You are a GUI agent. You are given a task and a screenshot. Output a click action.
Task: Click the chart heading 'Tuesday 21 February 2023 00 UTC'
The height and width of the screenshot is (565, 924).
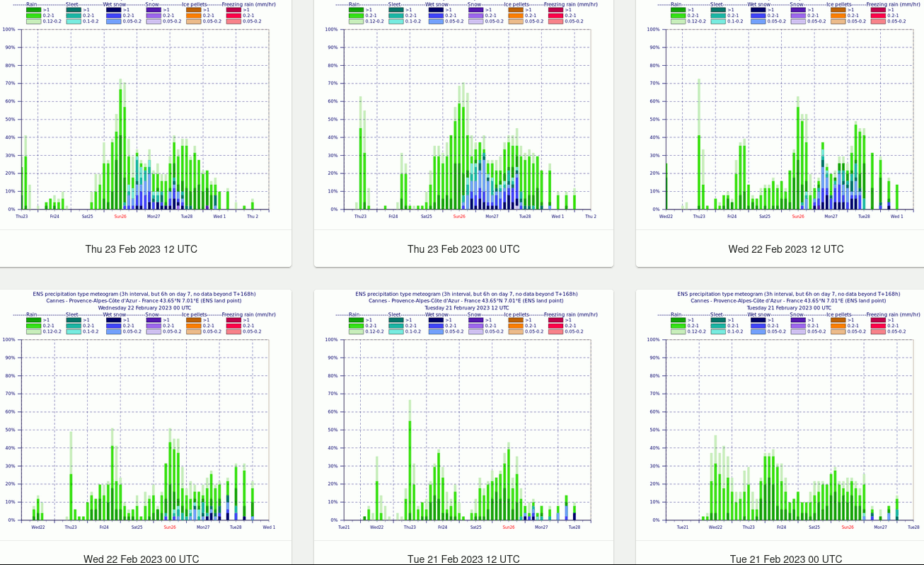pyautogui.click(x=789, y=307)
